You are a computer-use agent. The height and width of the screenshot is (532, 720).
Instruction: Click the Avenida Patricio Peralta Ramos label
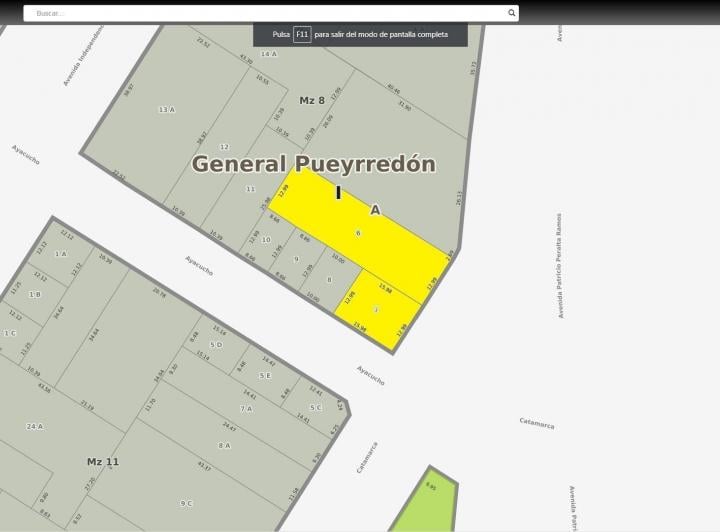tap(559, 265)
